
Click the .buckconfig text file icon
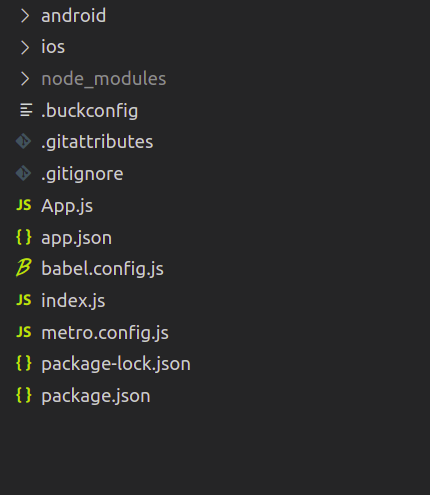click(26, 110)
